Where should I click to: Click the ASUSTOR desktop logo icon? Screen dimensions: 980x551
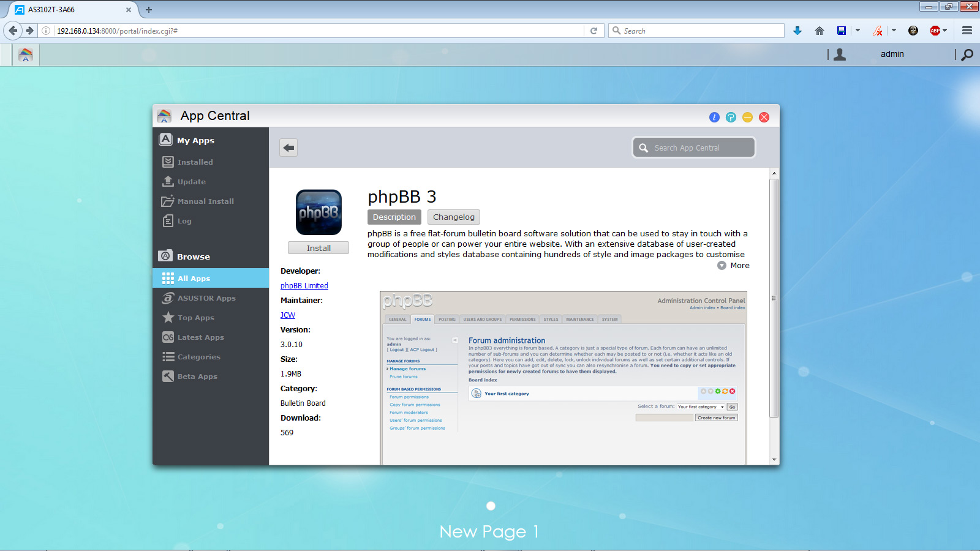[x=26, y=54]
